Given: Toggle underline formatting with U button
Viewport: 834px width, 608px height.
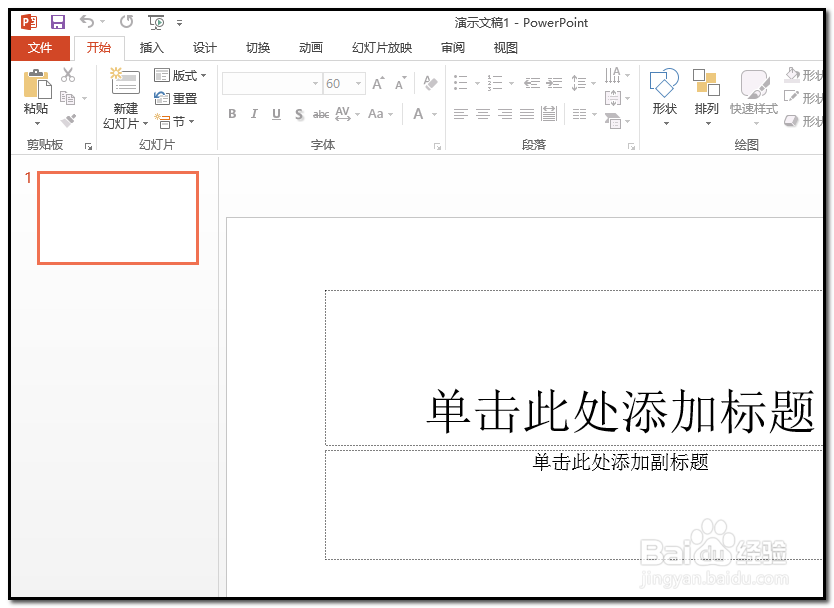Looking at the screenshot, I should (276, 114).
